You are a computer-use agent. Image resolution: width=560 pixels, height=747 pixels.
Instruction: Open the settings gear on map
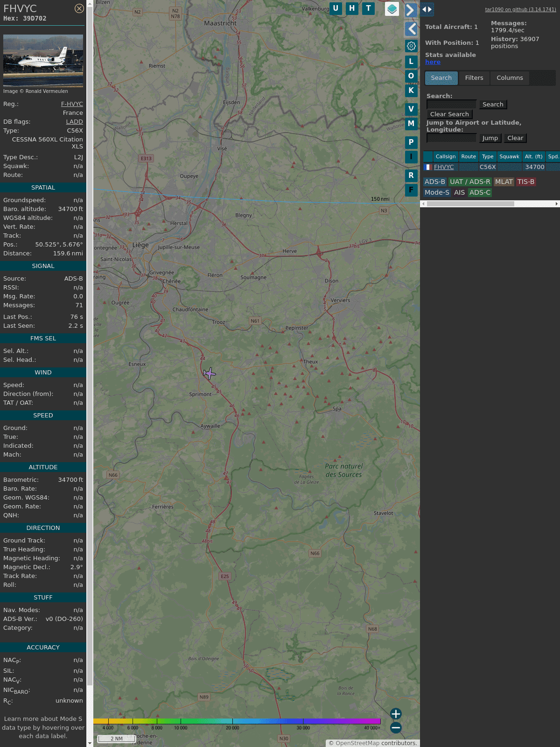pyautogui.click(x=411, y=46)
